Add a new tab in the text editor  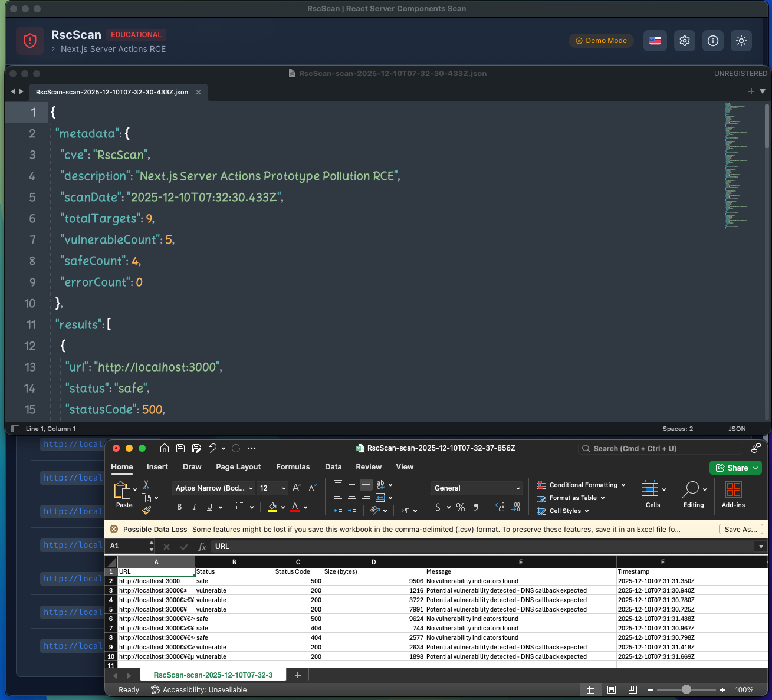(x=751, y=91)
